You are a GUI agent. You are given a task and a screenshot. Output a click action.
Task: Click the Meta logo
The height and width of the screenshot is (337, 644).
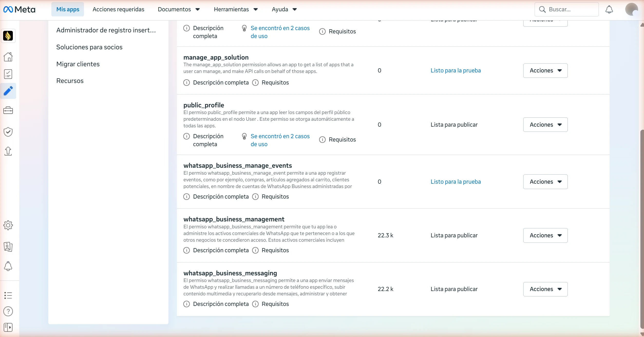tap(19, 10)
